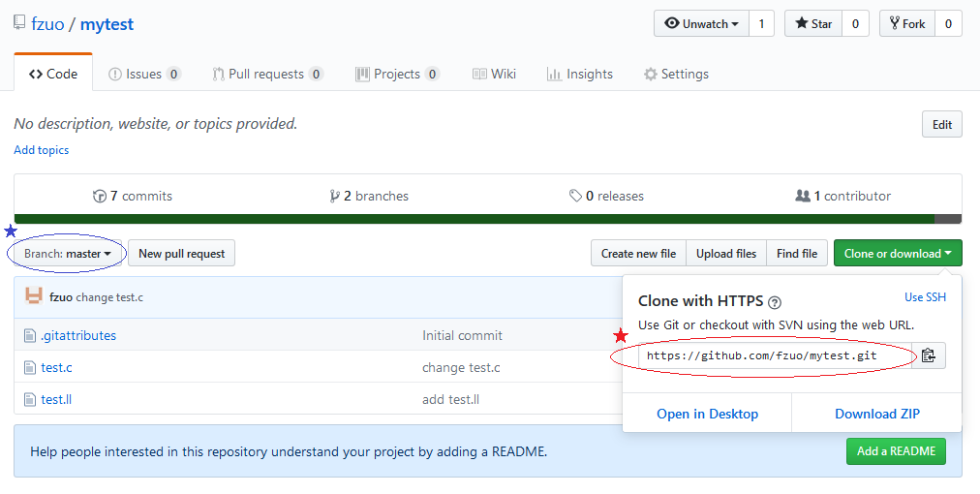
Task: Click the fzuo avatar in commit row
Action: point(34,296)
